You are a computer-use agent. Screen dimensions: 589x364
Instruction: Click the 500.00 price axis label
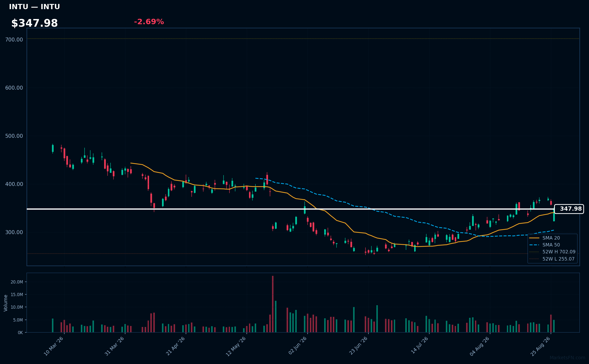pos(14,136)
